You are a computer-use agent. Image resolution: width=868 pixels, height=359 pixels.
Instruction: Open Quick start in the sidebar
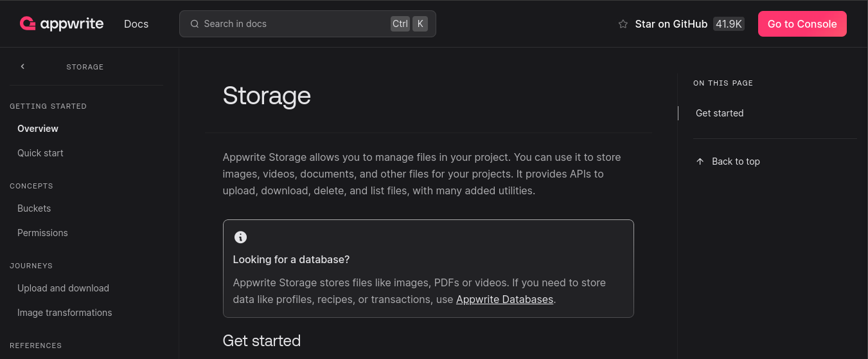coord(40,153)
